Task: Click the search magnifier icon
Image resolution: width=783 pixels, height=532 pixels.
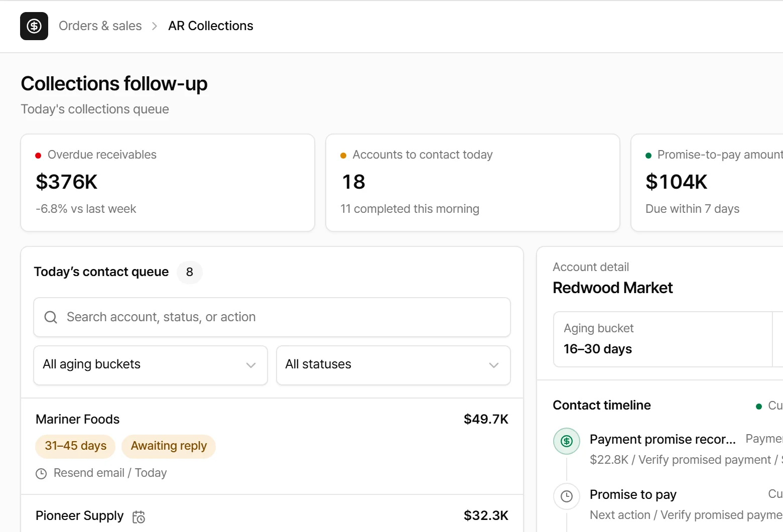Action: tap(51, 317)
